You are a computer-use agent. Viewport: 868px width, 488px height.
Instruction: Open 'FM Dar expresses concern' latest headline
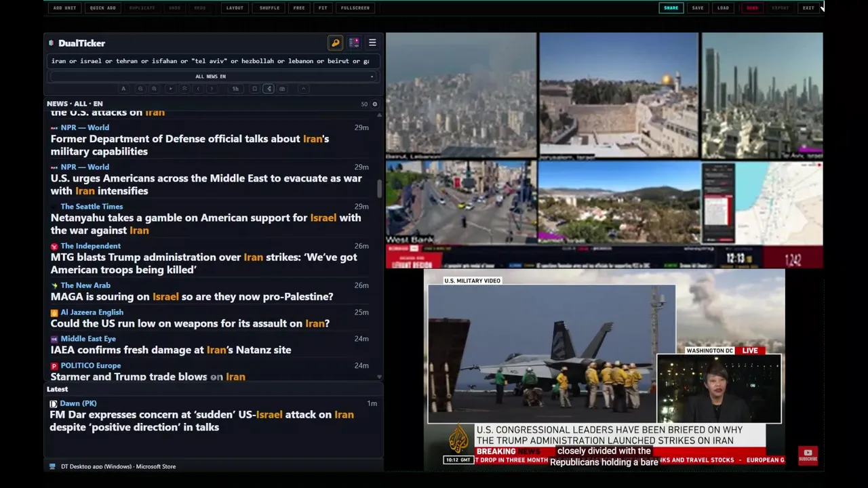(x=202, y=421)
